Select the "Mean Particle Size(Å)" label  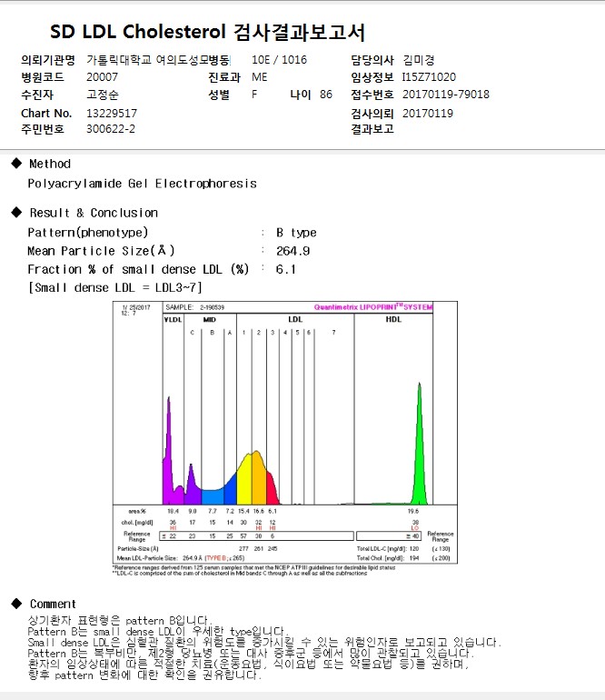(x=101, y=251)
